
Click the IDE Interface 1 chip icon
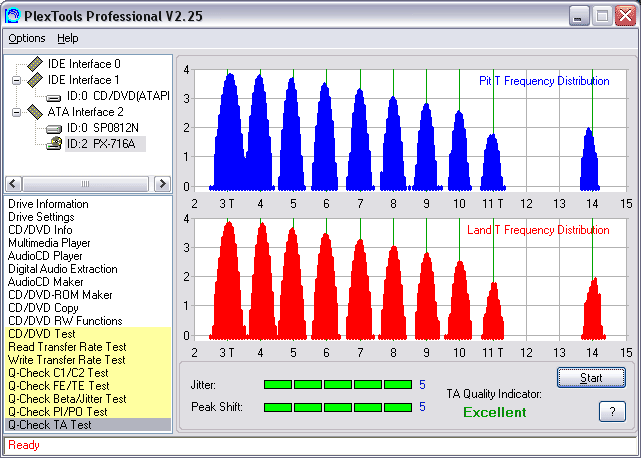36,80
